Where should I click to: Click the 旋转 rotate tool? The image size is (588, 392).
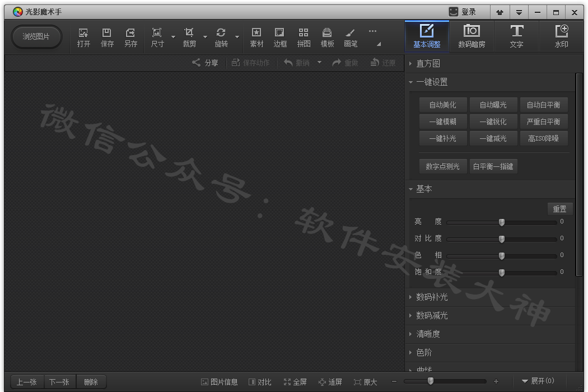click(x=221, y=38)
